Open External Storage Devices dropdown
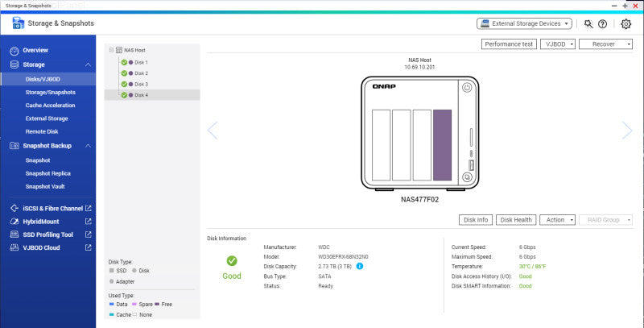This screenshot has width=644, height=328. click(x=524, y=24)
